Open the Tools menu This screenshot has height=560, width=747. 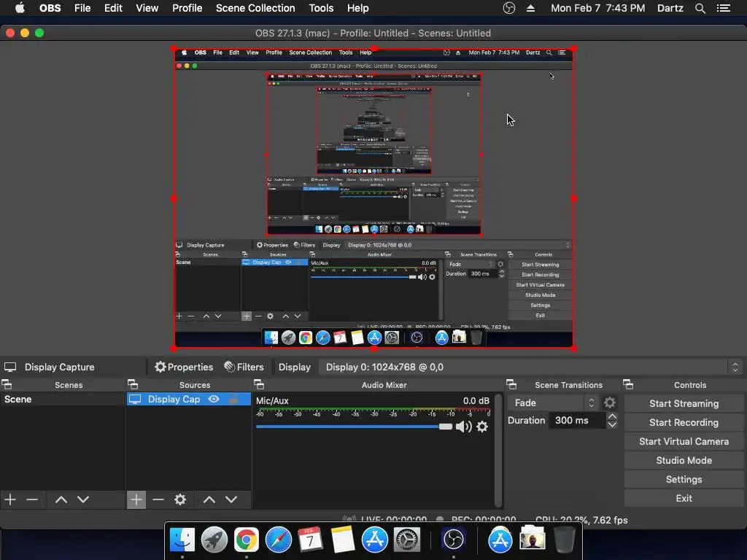coord(321,8)
